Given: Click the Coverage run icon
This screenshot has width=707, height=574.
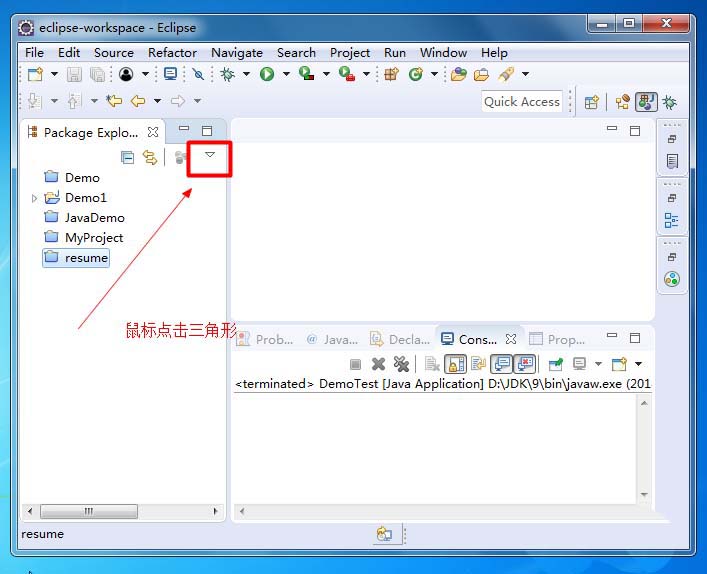Looking at the screenshot, I should point(307,74).
